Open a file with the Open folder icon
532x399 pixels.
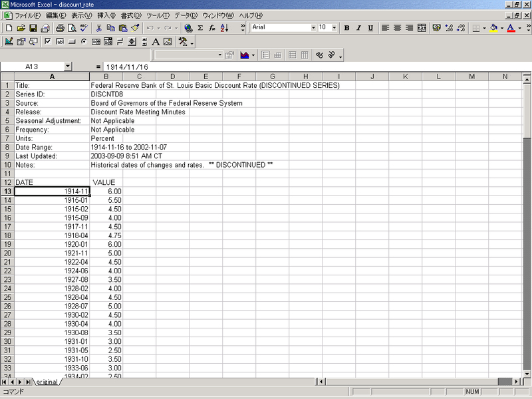(21, 28)
